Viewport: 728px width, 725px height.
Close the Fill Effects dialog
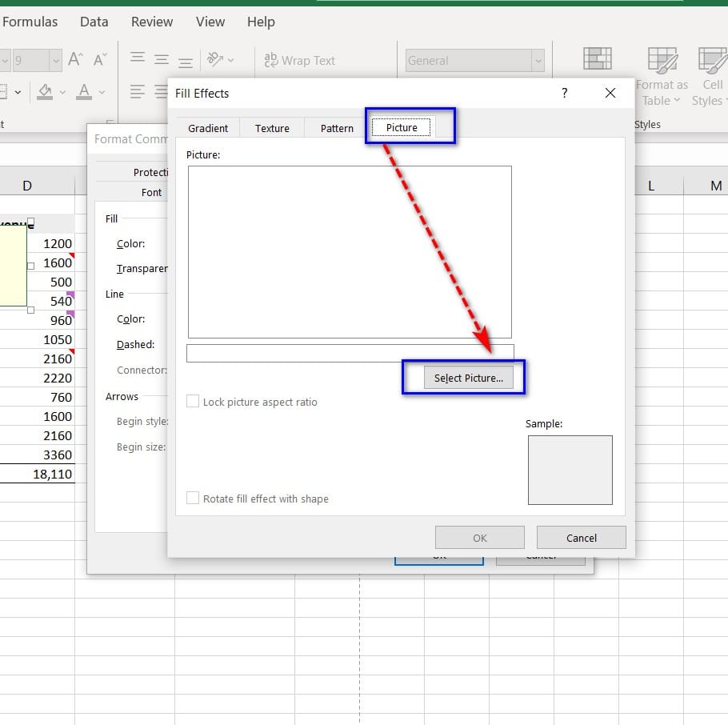[610, 93]
